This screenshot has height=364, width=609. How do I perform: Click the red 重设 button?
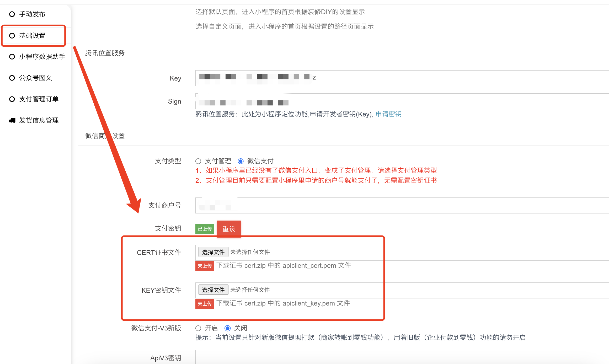(229, 229)
